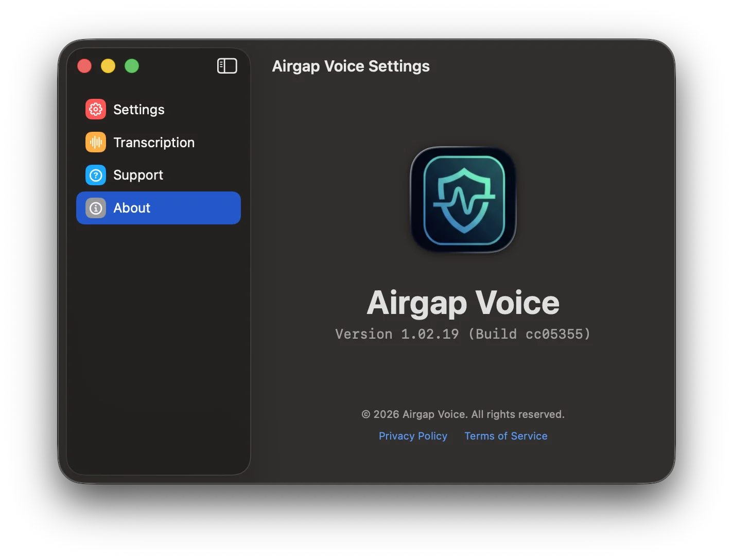Minimize the window using the yellow button

pyautogui.click(x=108, y=66)
